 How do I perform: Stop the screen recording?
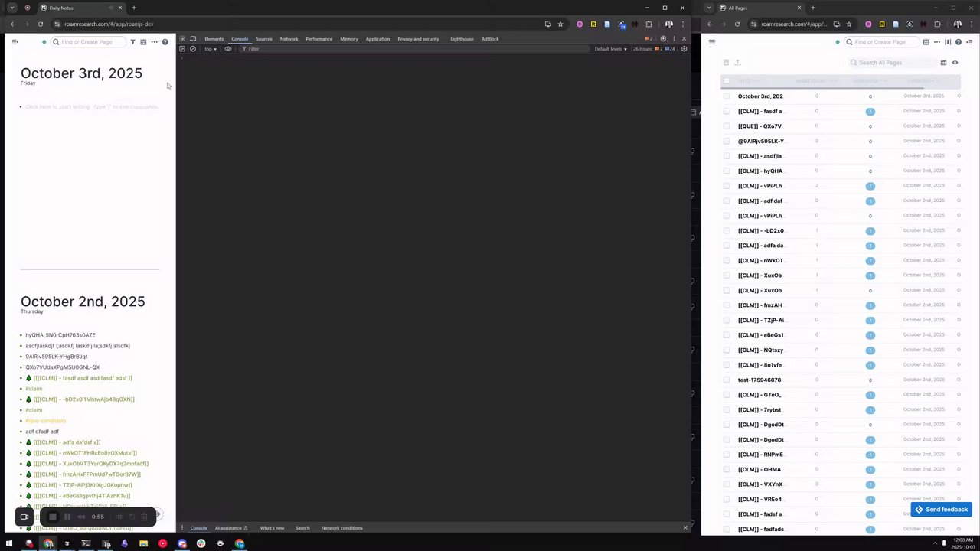[53, 517]
